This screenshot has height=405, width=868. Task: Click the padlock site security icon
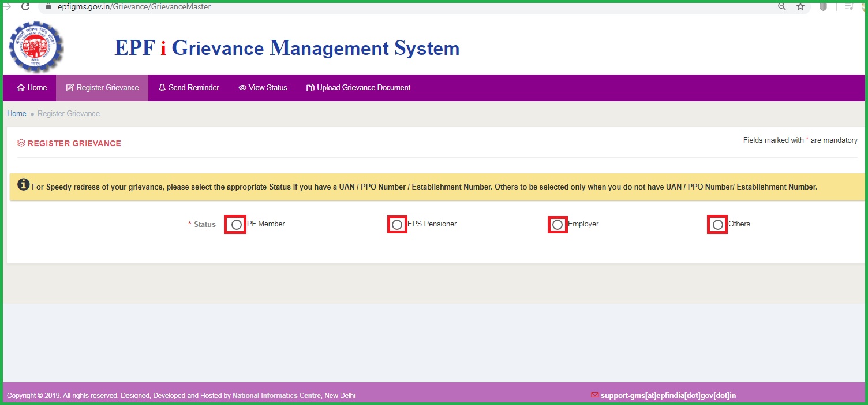[49, 7]
